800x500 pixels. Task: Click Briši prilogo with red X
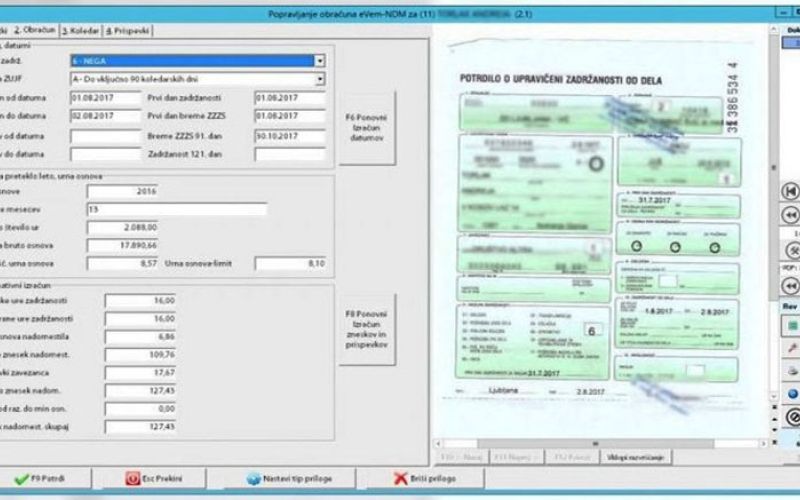click(429, 478)
